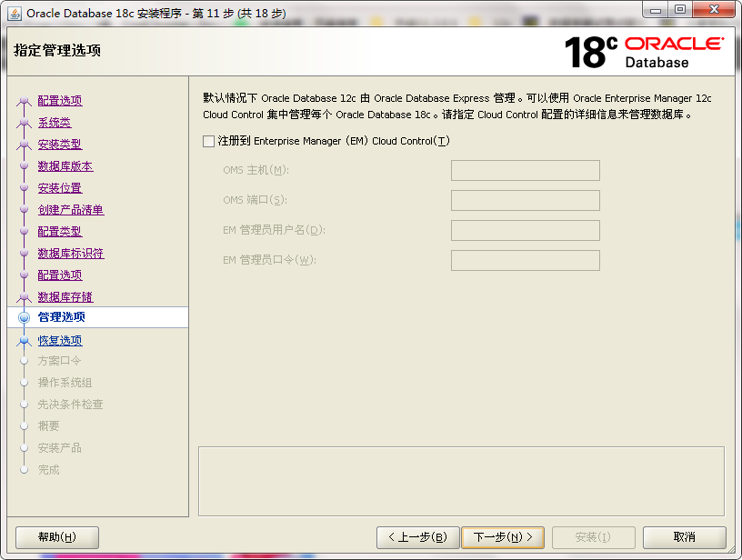
Task: Select the current 管理选项 step
Action: pyautogui.click(x=62, y=317)
